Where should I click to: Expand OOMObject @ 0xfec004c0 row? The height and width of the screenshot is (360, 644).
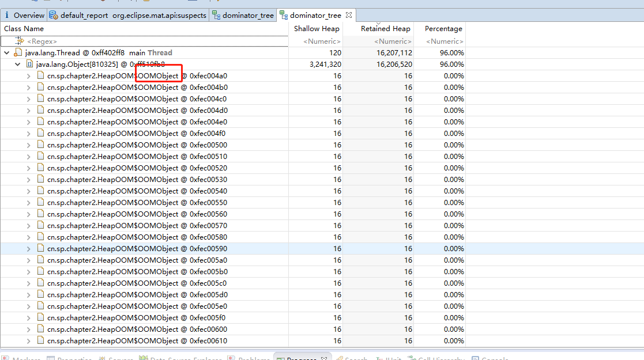click(x=28, y=99)
